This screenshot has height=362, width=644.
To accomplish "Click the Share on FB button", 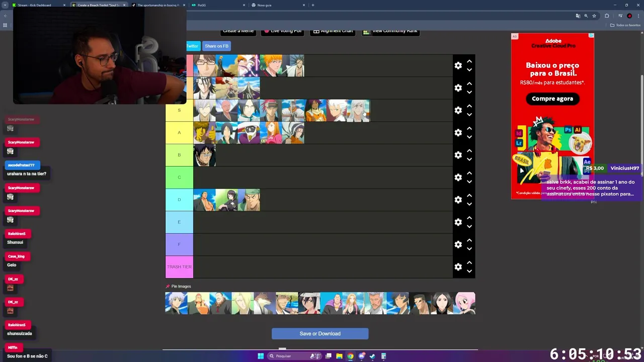I will click(x=216, y=46).
